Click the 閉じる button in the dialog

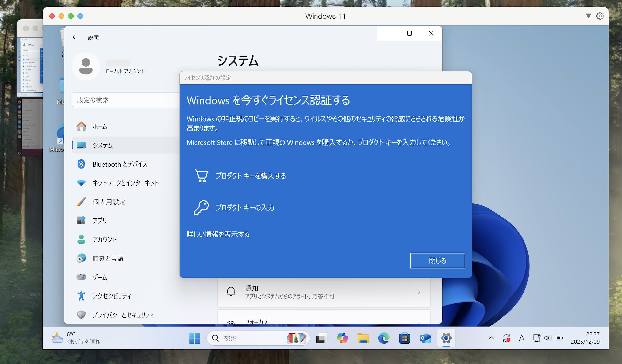tap(437, 260)
